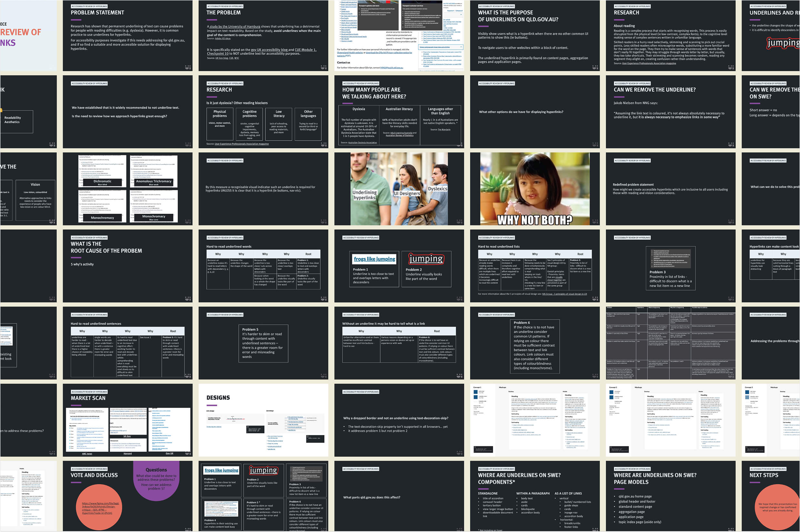Open the University of Hamburg study link
The image size is (800, 532).
[x=235, y=26]
